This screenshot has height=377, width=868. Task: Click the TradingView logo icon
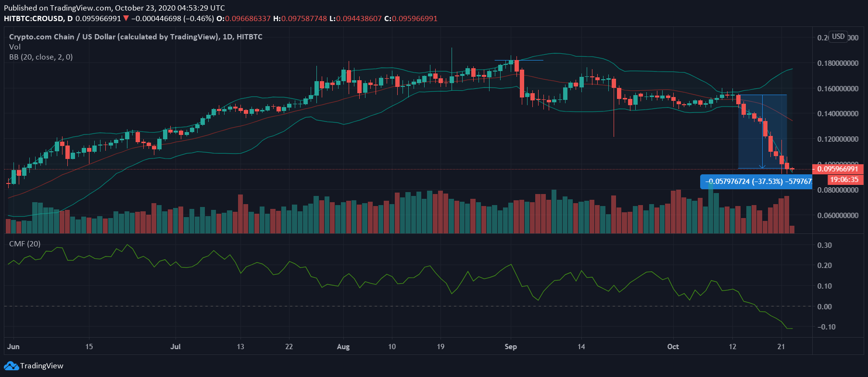click(x=11, y=366)
